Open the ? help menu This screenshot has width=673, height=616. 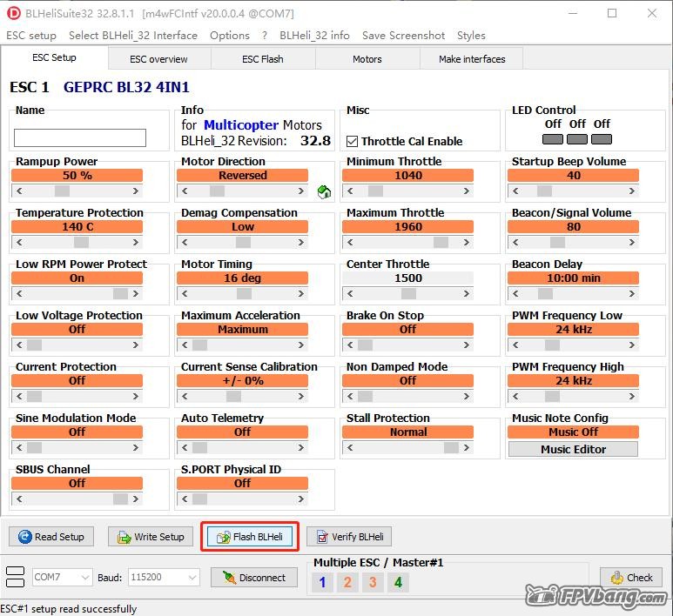coord(265,35)
